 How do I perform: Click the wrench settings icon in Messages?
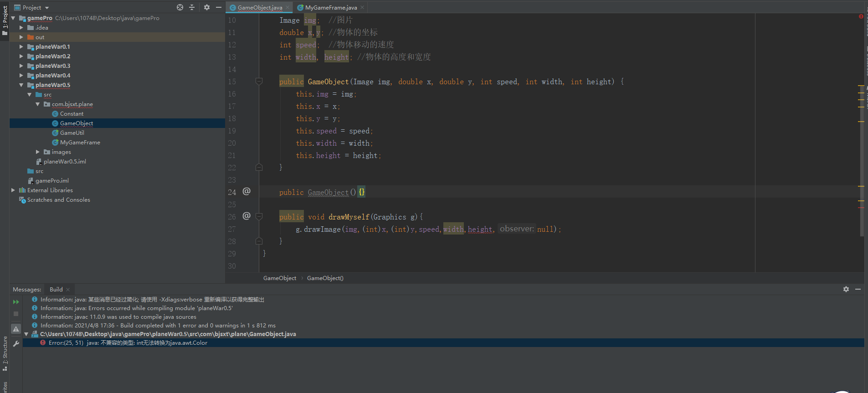(16, 344)
